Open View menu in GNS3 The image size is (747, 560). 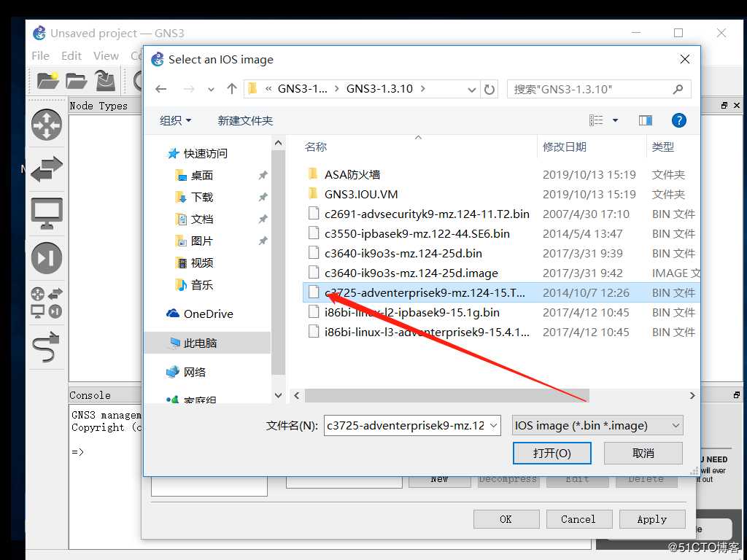(x=106, y=55)
